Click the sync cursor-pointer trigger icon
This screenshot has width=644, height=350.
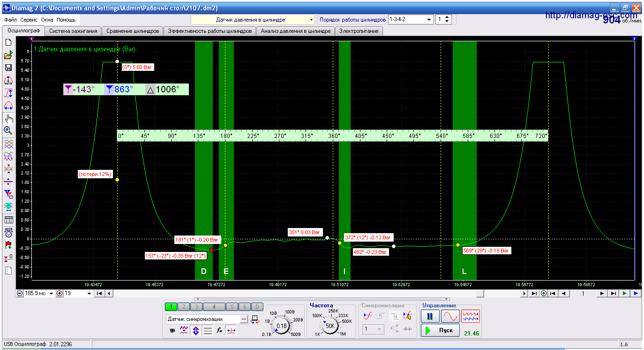point(407,316)
